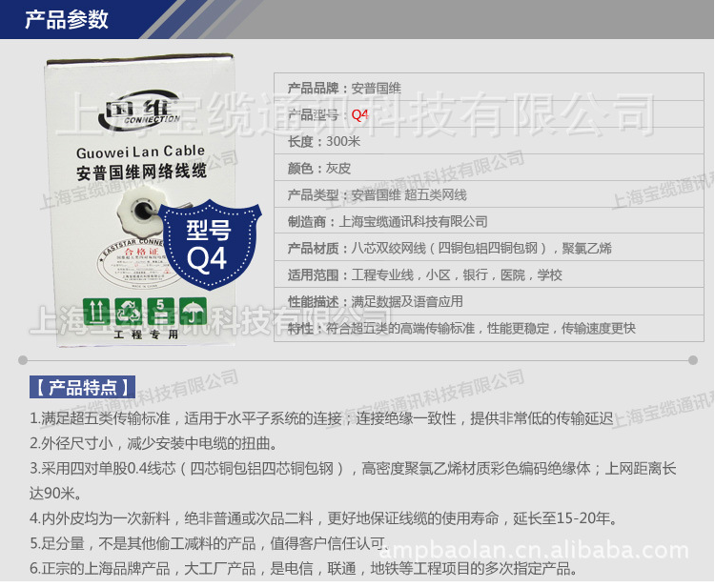Click the 【产品特点】 section heading

[x=83, y=387]
